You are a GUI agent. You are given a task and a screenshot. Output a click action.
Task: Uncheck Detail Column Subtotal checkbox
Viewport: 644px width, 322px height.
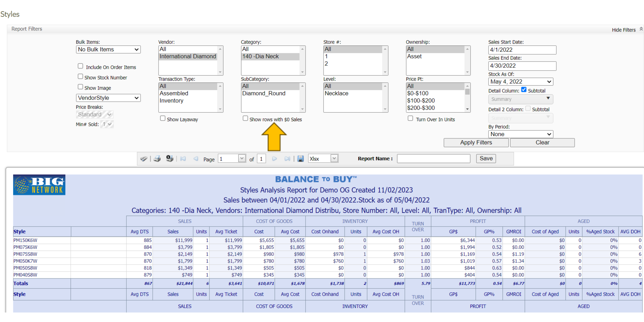coord(524,90)
